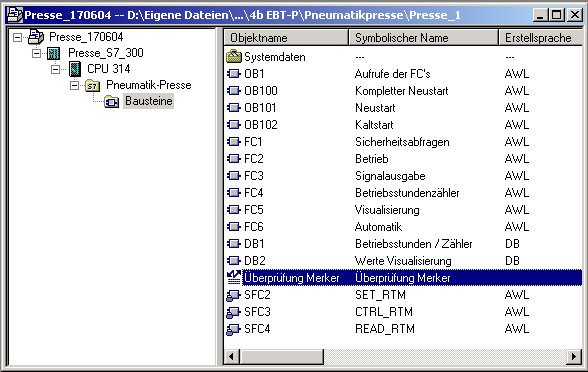Click symbolic name 'Betrieb'
This screenshot has width=588, height=372.
point(372,159)
